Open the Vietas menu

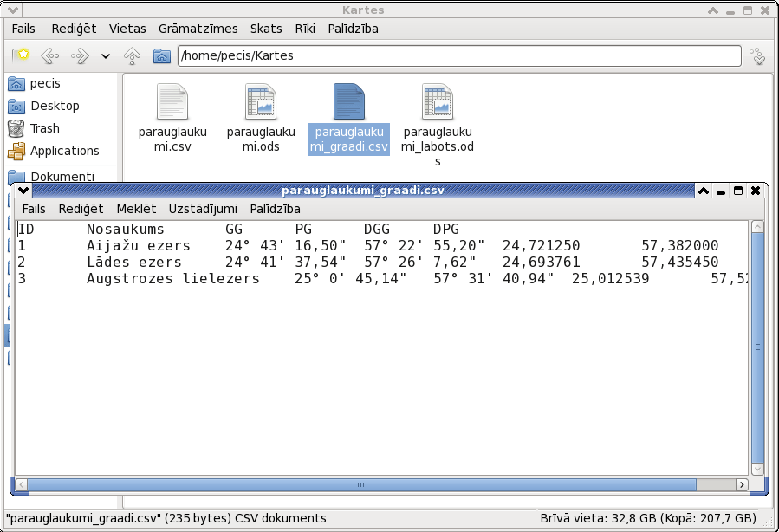127,29
